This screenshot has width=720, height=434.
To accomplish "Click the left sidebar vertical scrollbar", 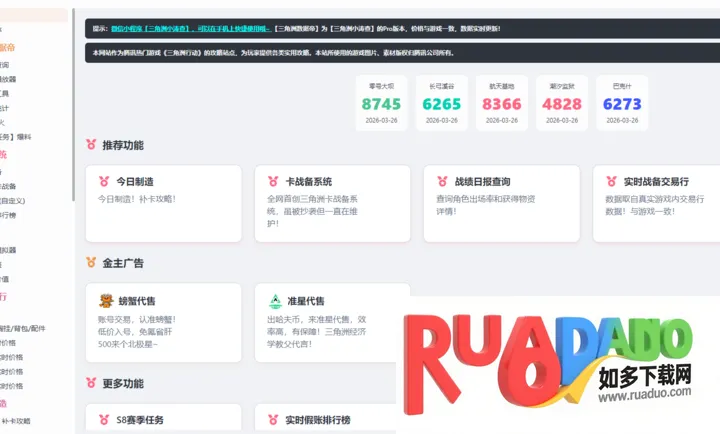I will (x=72, y=100).
